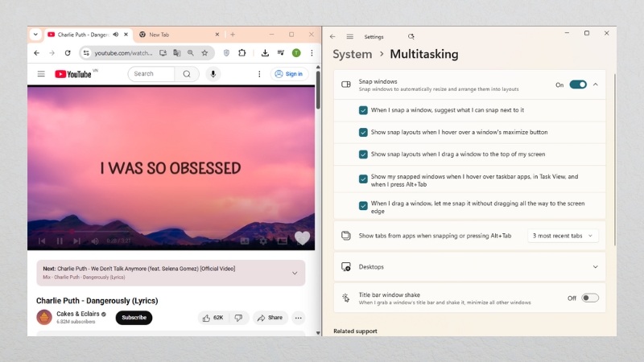Uncheck show snapped windows in Alt+Tab

[363, 179]
